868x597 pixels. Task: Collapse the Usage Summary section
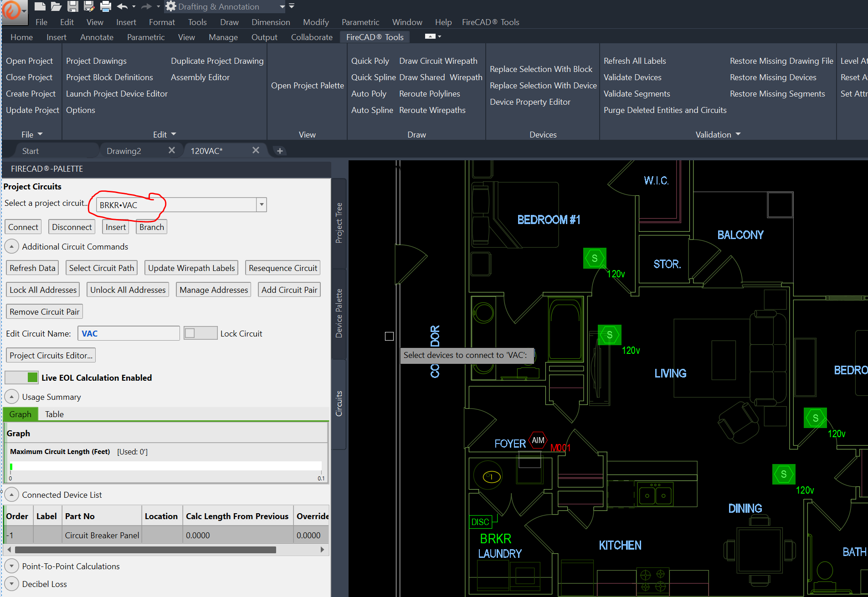pos(12,397)
